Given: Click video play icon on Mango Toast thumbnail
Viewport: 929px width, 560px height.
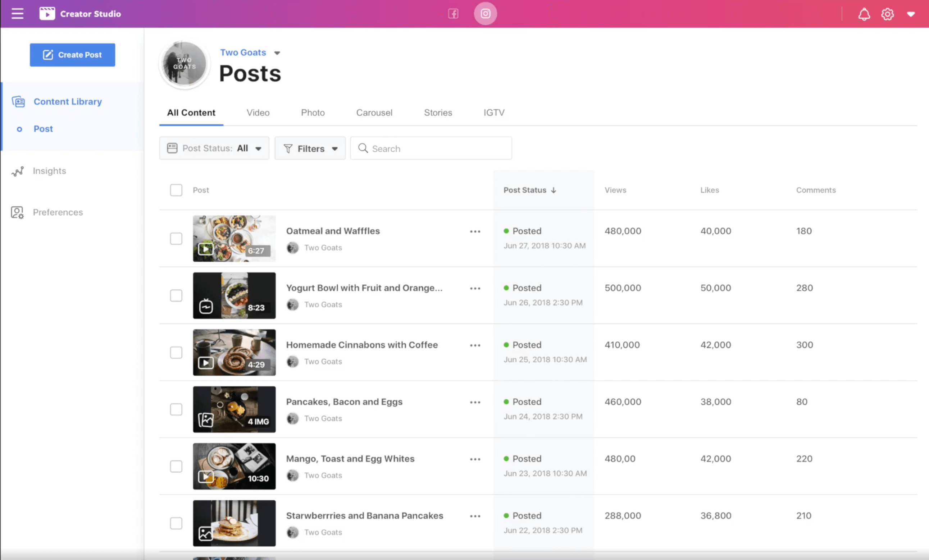Looking at the screenshot, I should (x=206, y=477).
